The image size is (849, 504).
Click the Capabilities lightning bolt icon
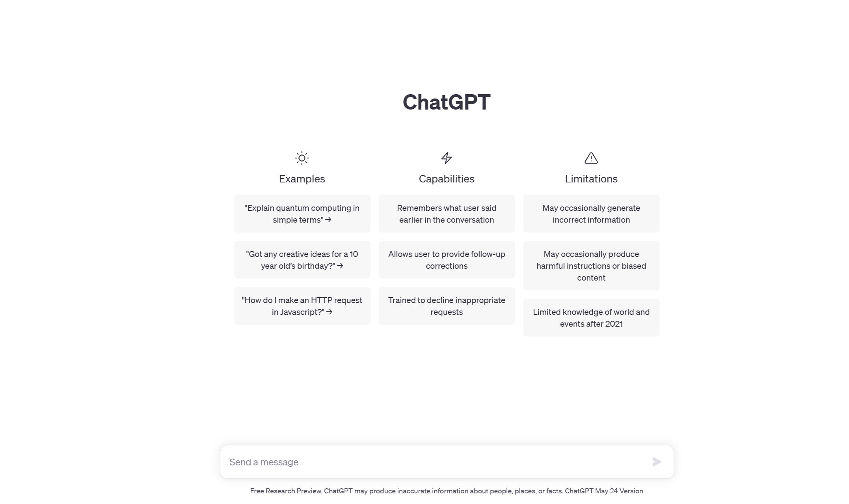coord(447,158)
